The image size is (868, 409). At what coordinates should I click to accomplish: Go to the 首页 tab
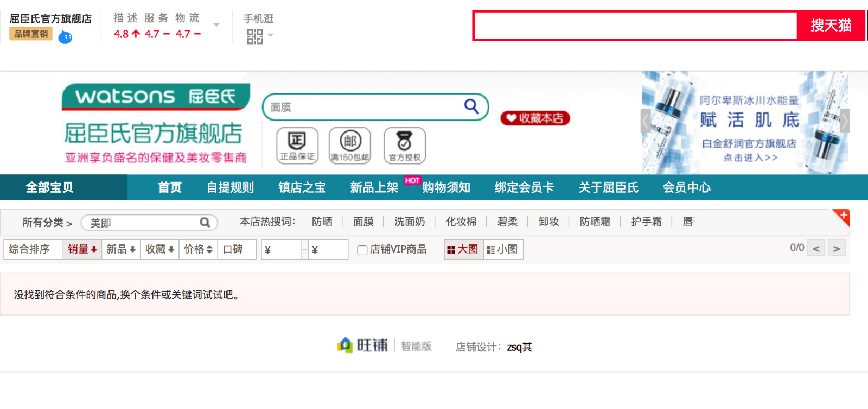tap(170, 187)
